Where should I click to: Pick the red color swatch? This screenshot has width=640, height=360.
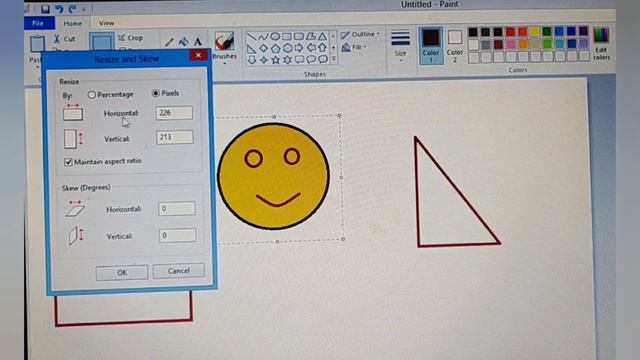click(510, 32)
